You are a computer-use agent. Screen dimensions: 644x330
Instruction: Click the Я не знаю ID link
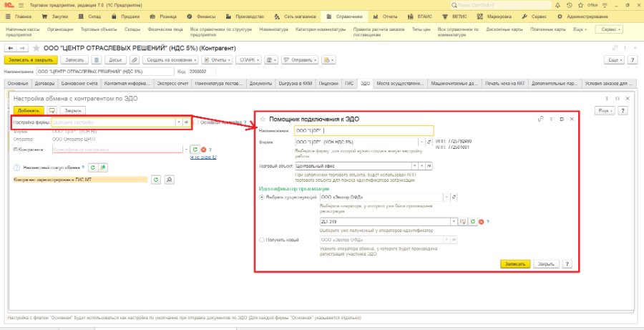203,157
